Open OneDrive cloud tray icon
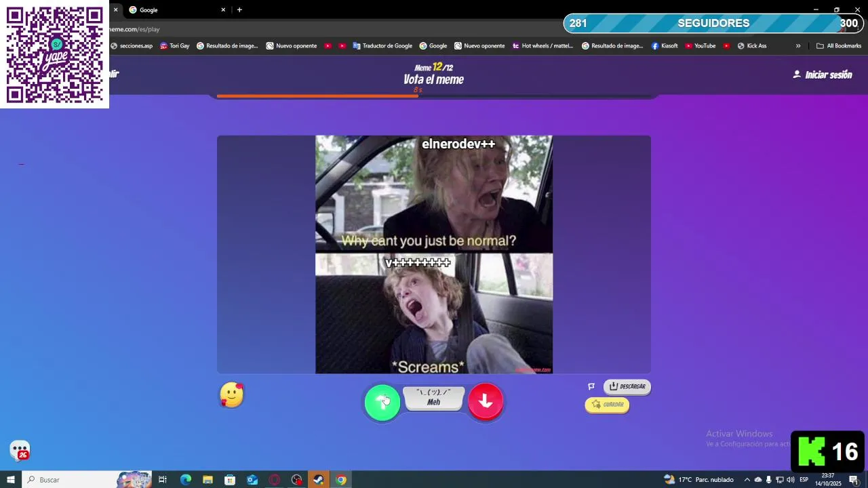Viewport: 868px width, 488px height. tap(758, 480)
